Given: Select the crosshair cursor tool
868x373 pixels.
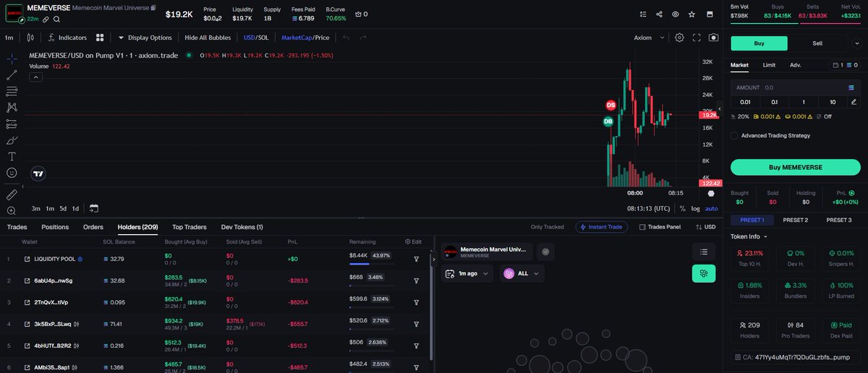Looking at the screenshot, I should coord(12,59).
